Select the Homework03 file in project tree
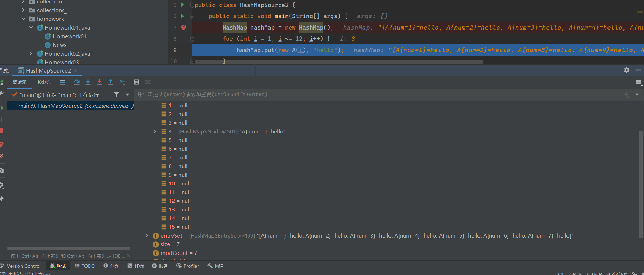Image resolution: width=644 pixels, height=275 pixels. (x=58, y=62)
